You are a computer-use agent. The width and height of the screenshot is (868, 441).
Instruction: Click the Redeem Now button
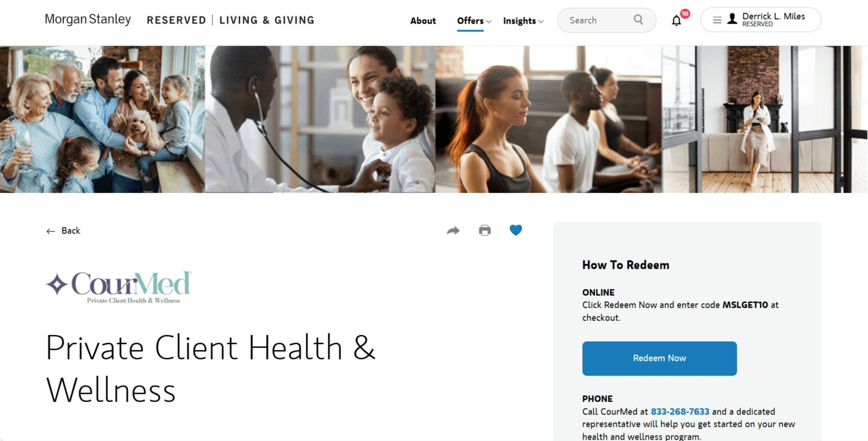click(x=659, y=358)
